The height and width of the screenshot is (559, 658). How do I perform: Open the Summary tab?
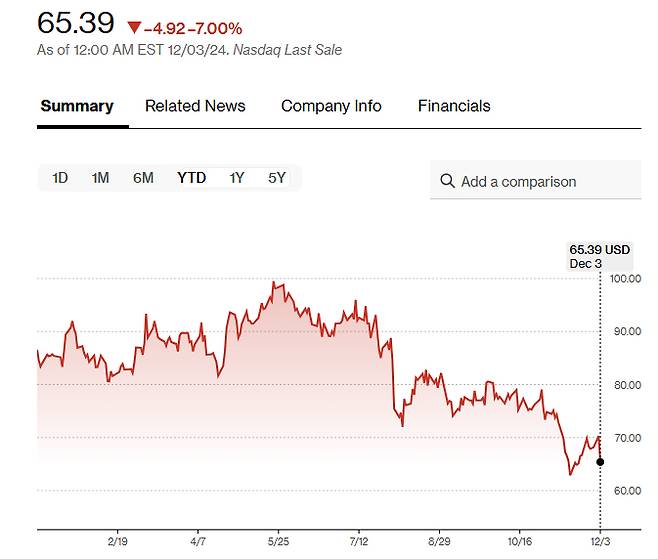pyautogui.click(x=77, y=106)
